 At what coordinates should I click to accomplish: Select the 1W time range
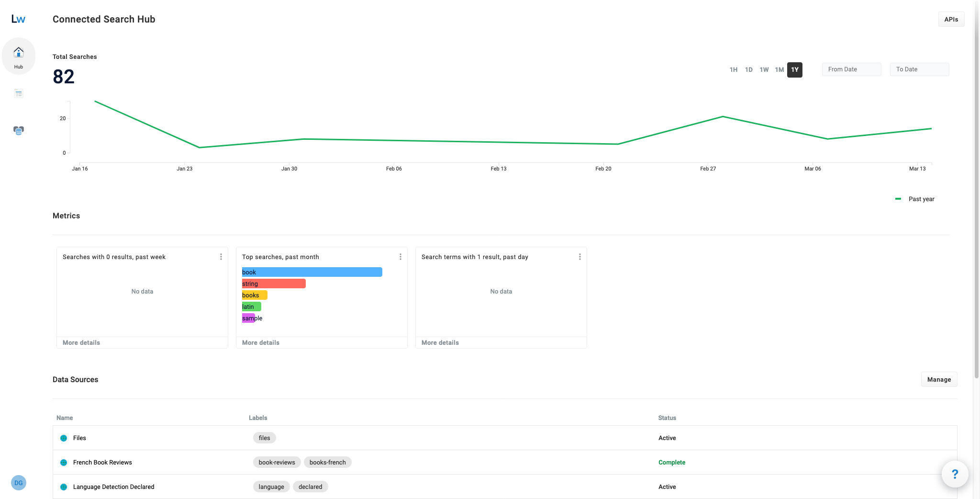(764, 70)
